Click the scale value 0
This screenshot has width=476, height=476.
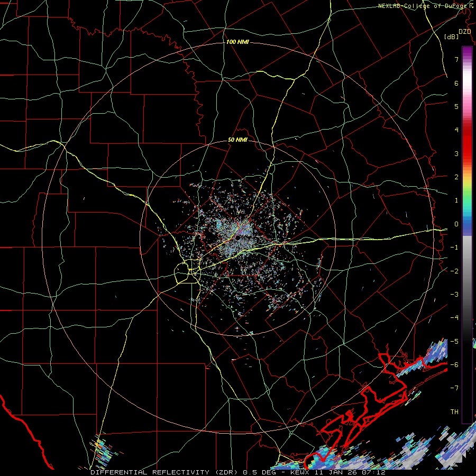click(x=456, y=224)
